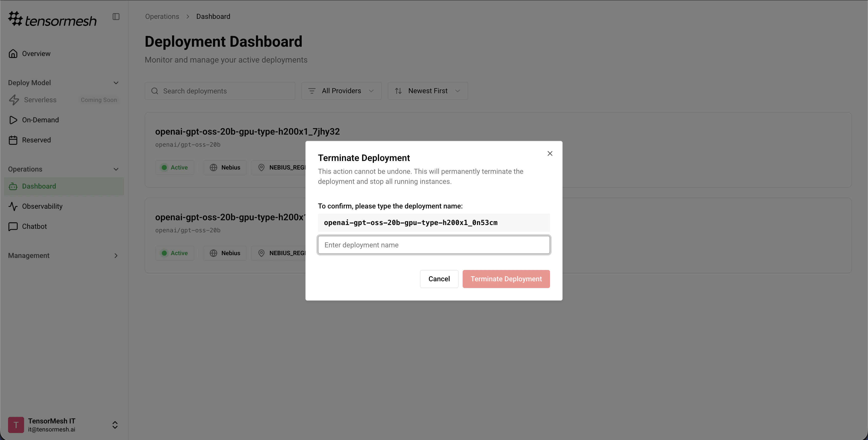Click the Terminate Deployment button
This screenshot has height=440, width=868.
pyautogui.click(x=506, y=279)
